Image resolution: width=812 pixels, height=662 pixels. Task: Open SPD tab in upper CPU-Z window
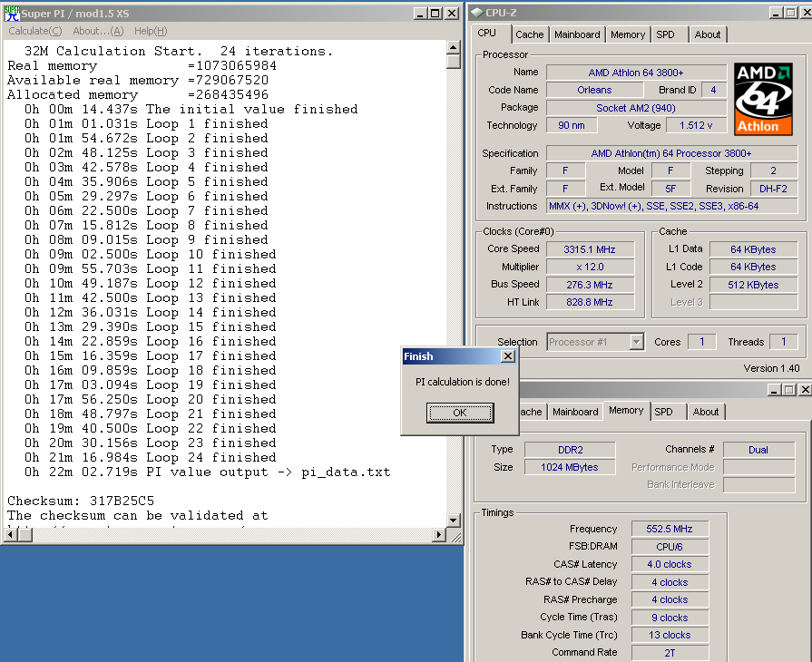point(665,34)
